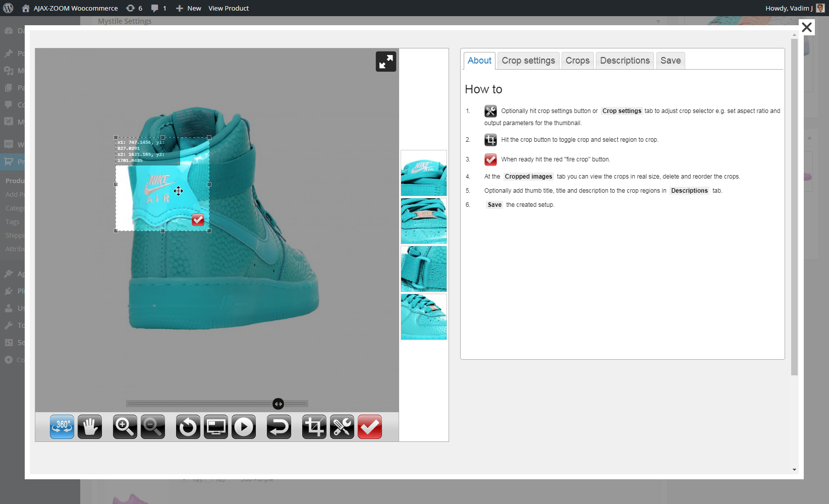Screen dimensions: 829x504
Task: Click the spin slider handle
Action: tap(278, 404)
